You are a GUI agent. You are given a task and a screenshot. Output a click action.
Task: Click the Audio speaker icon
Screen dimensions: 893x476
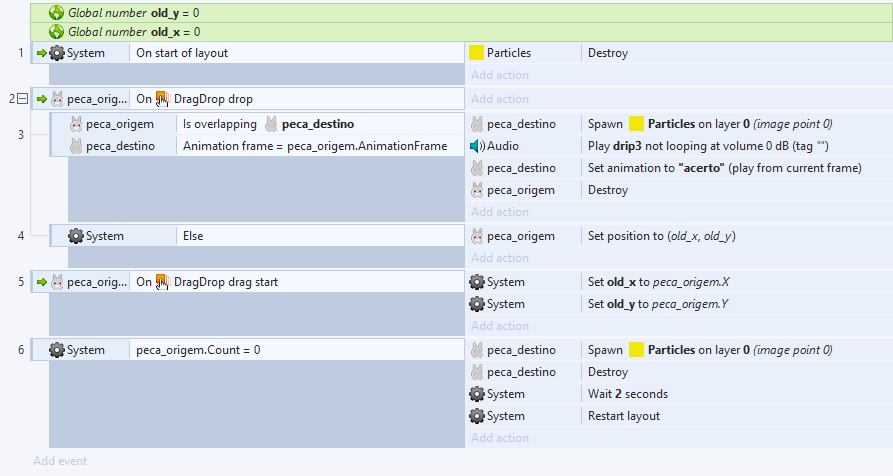477,146
